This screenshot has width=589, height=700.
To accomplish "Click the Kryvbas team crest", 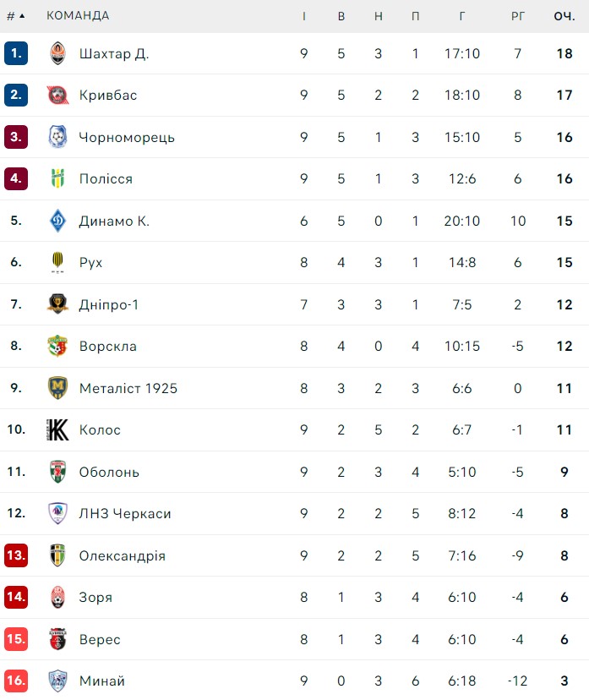I will point(57,95).
